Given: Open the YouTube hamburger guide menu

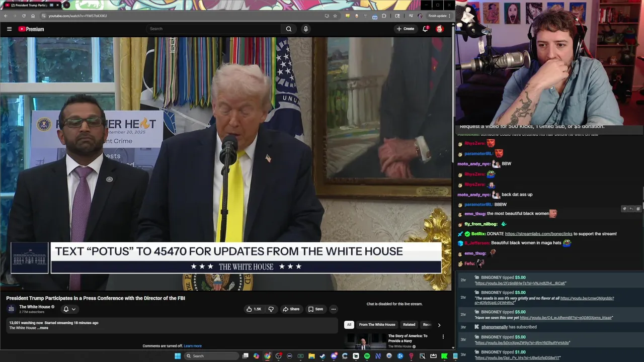Looking at the screenshot, I should [x=9, y=29].
